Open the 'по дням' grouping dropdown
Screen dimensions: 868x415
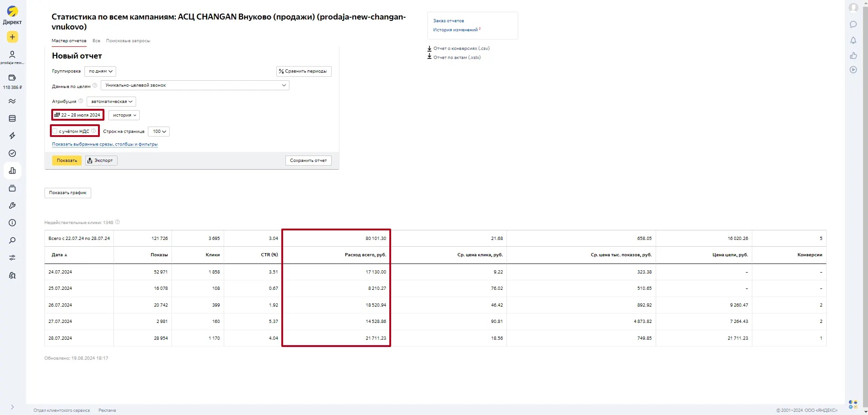pos(100,71)
